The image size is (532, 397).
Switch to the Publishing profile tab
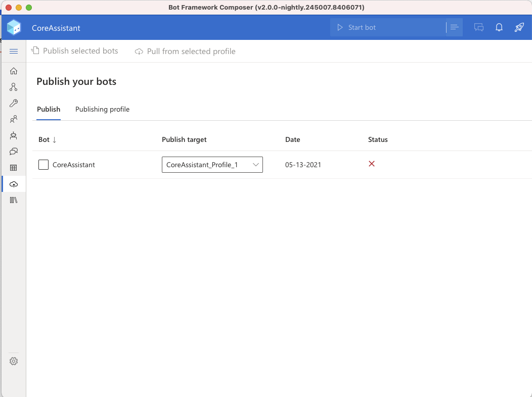point(102,109)
